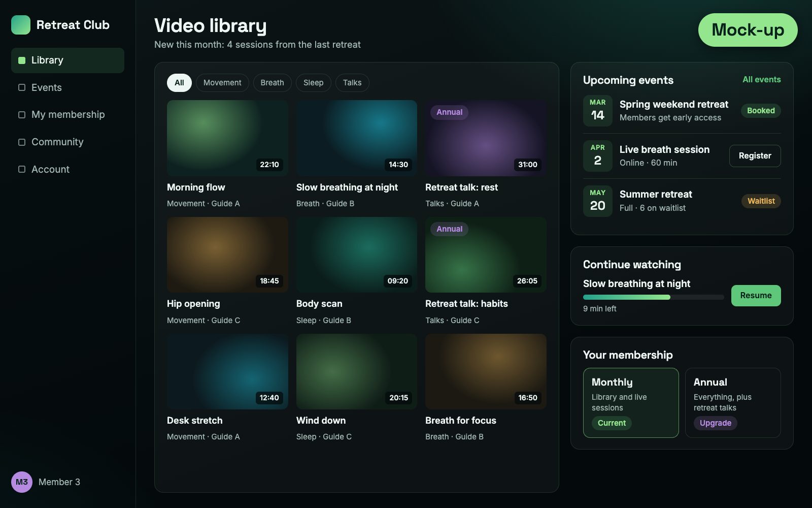The image size is (812, 508).
Task: Click the Upgrade badge on Annual plan
Action: pos(716,423)
